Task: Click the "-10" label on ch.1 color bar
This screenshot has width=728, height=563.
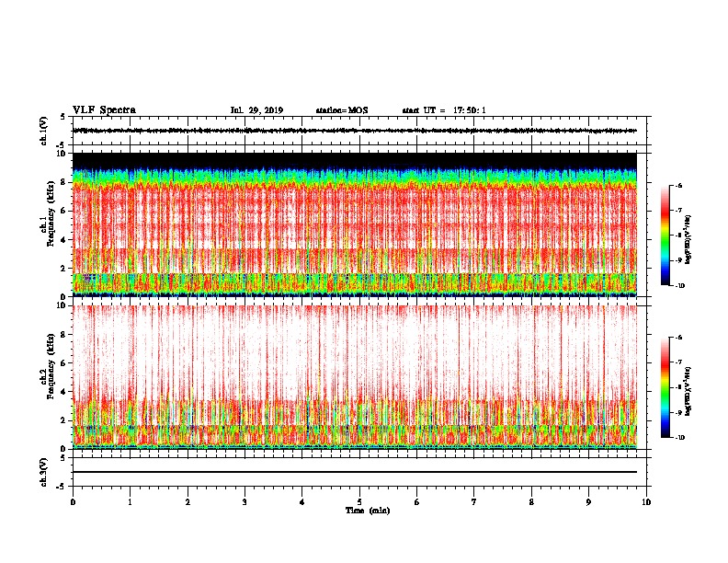Action: click(x=679, y=286)
